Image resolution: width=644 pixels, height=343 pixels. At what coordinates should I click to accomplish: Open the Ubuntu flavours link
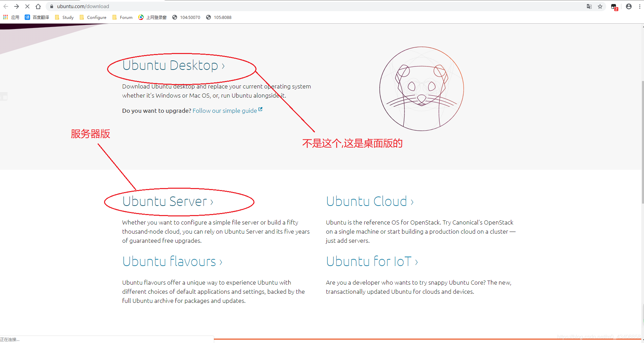(x=172, y=262)
